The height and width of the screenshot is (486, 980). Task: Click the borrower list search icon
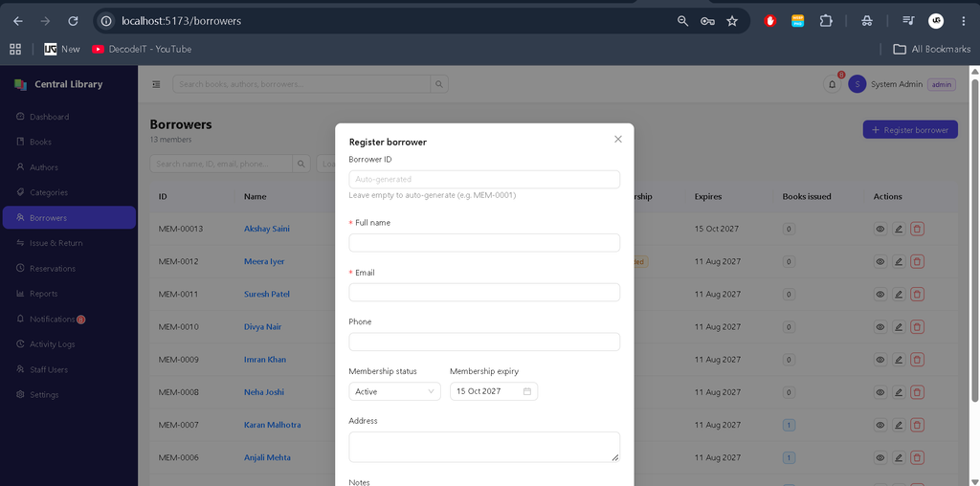click(301, 164)
